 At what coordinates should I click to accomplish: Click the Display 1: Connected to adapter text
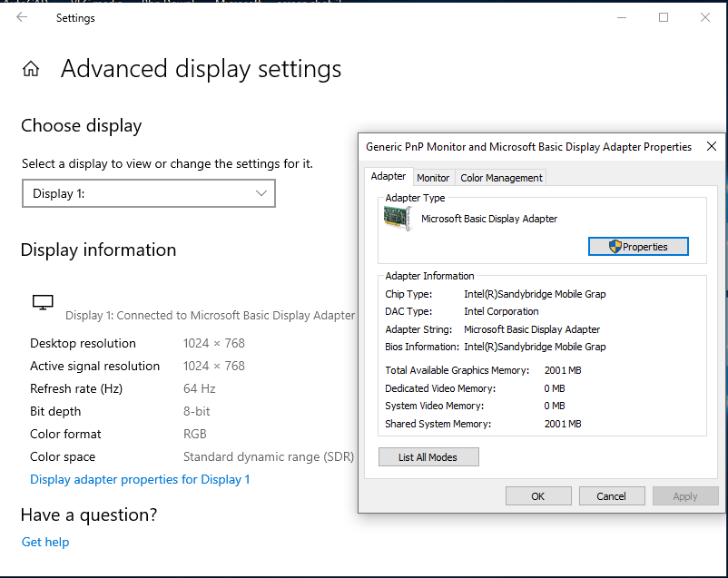pos(211,315)
